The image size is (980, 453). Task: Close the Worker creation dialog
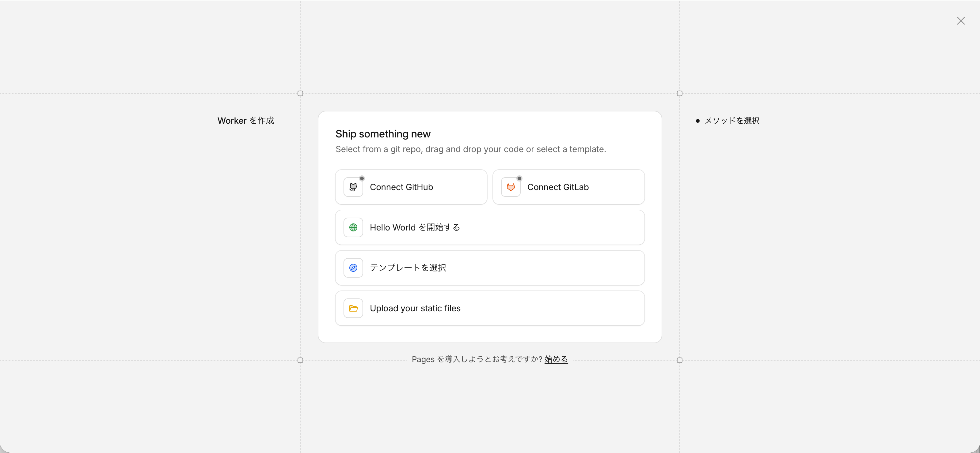[961, 21]
